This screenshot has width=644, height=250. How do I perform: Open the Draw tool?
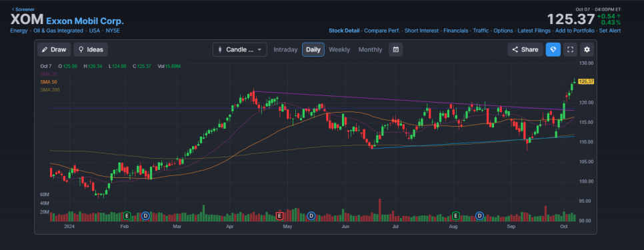pyautogui.click(x=54, y=50)
